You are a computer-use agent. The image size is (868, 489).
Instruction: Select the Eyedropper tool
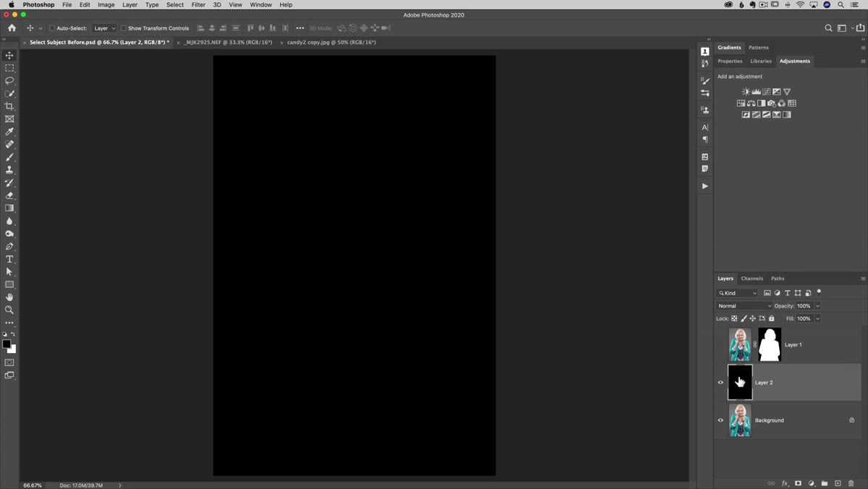point(9,132)
